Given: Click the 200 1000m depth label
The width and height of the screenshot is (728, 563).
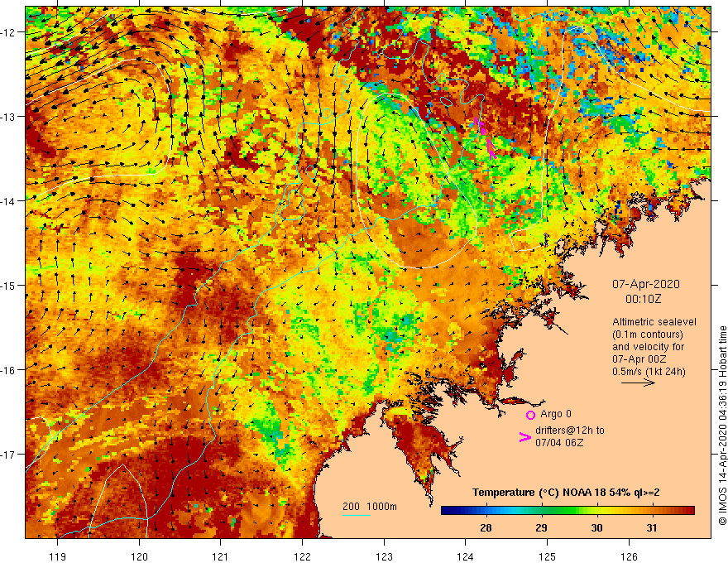Looking at the screenshot, I should coord(370,507).
